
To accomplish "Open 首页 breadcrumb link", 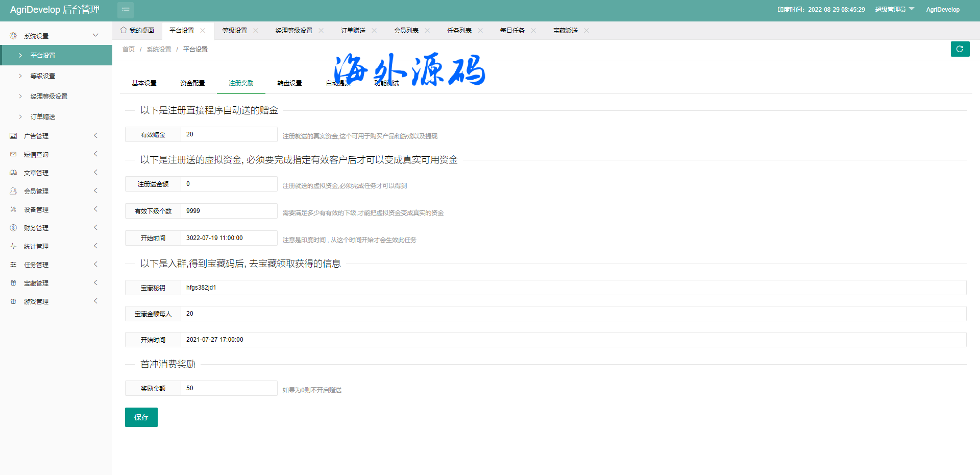I will (129, 50).
